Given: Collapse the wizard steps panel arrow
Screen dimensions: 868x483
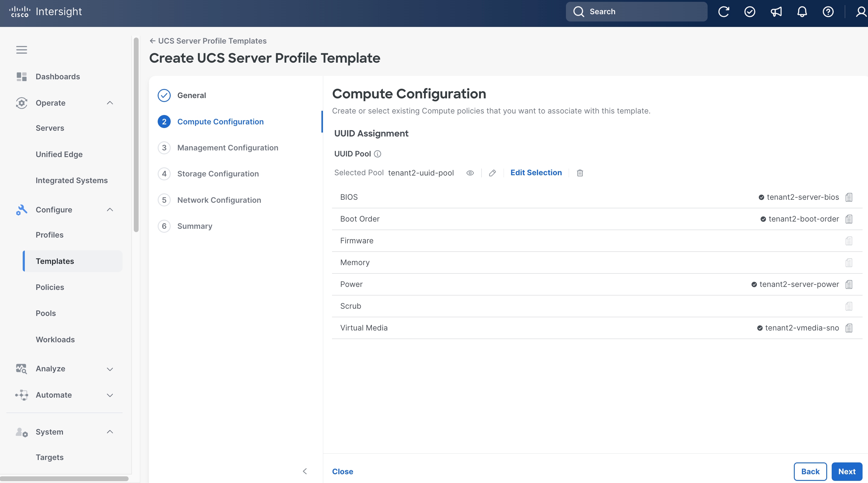Looking at the screenshot, I should point(304,471).
